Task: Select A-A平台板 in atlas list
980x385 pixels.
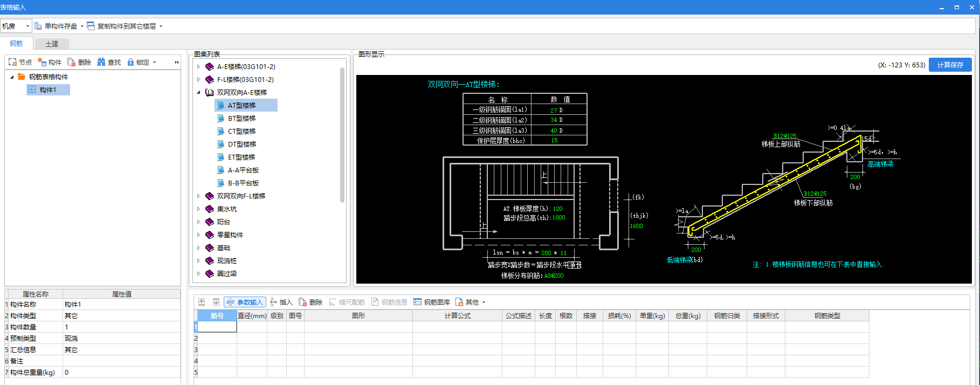Action: (x=243, y=170)
